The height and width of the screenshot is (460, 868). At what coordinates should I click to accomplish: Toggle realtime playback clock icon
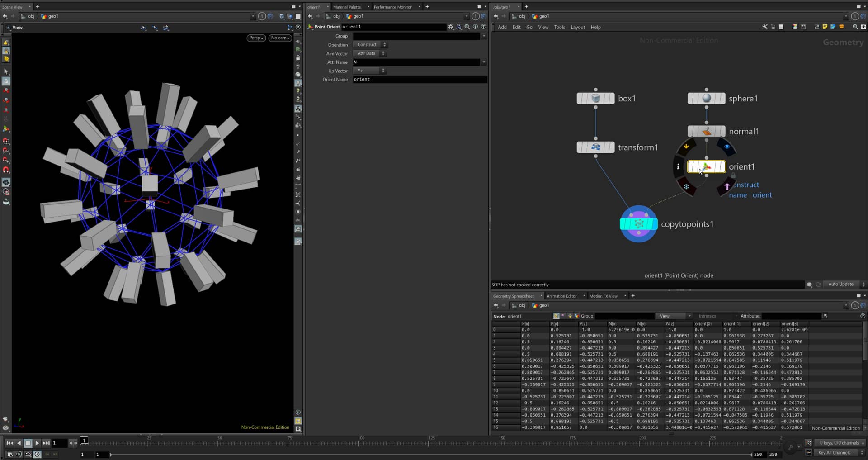37,454
